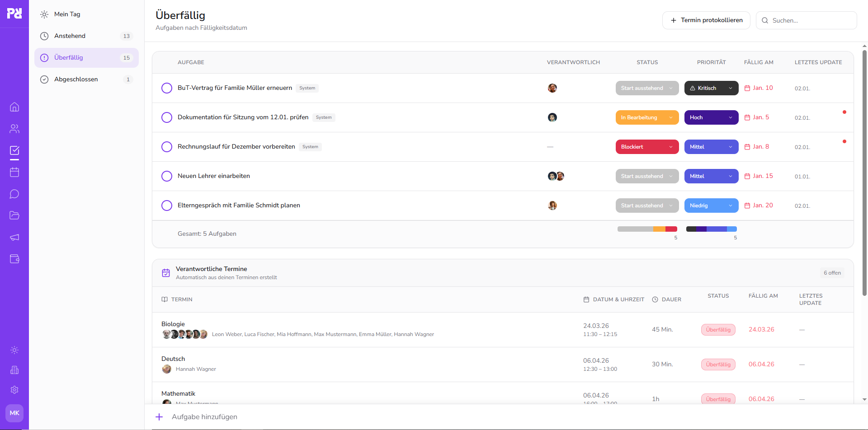Open the Kritisch priority dropdown
The width and height of the screenshot is (868, 430).
[x=711, y=88]
